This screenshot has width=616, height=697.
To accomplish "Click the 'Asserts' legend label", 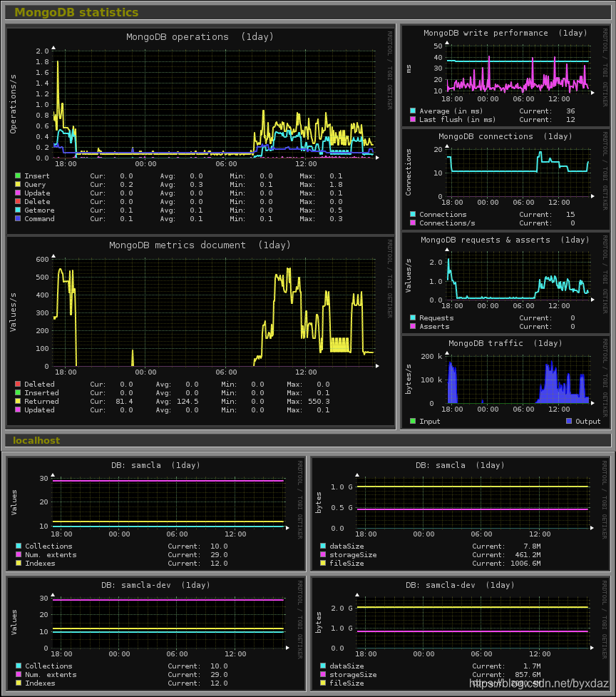I will [x=434, y=326].
